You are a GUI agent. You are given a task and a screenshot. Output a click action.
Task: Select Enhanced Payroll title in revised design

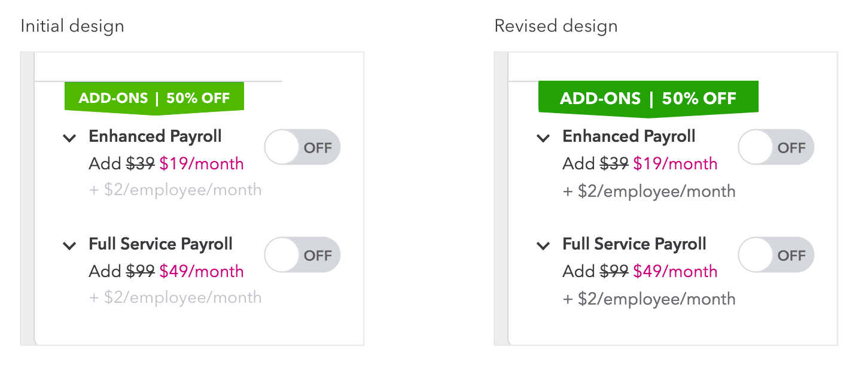click(629, 136)
